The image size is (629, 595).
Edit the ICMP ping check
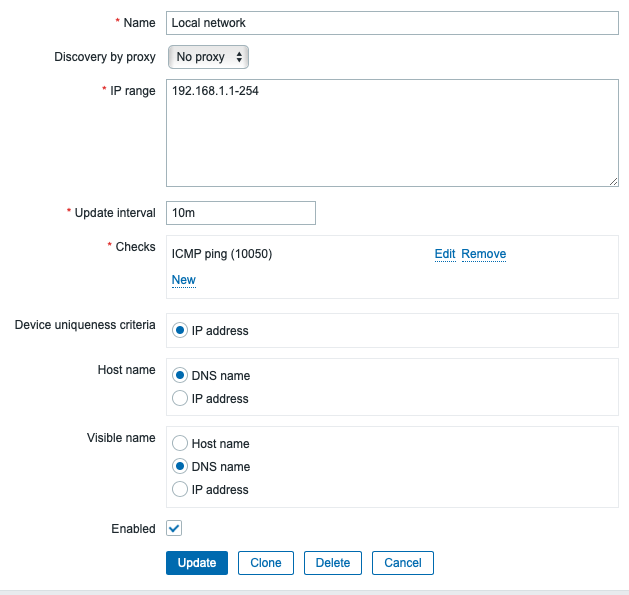point(445,254)
